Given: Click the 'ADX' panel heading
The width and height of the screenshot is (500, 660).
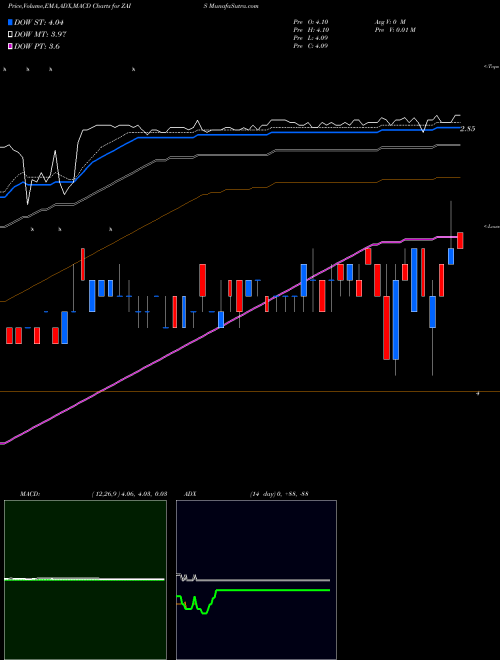Looking at the screenshot, I should (190, 494).
